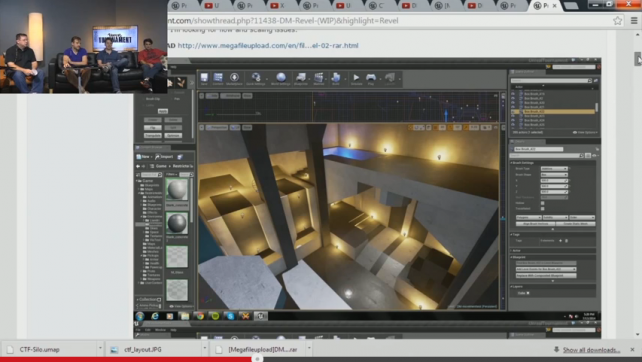Open the CTF-Silo.umap download options arrow
This screenshot has height=362, width=642.
pos(100,349)
